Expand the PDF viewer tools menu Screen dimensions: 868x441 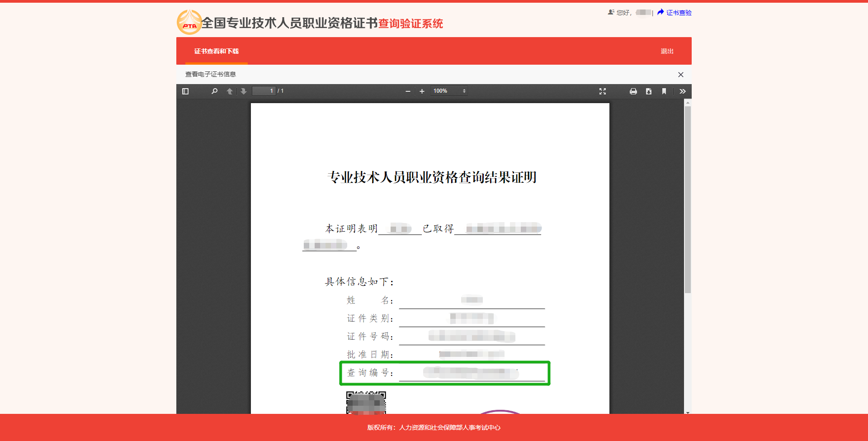click(683, 91)
